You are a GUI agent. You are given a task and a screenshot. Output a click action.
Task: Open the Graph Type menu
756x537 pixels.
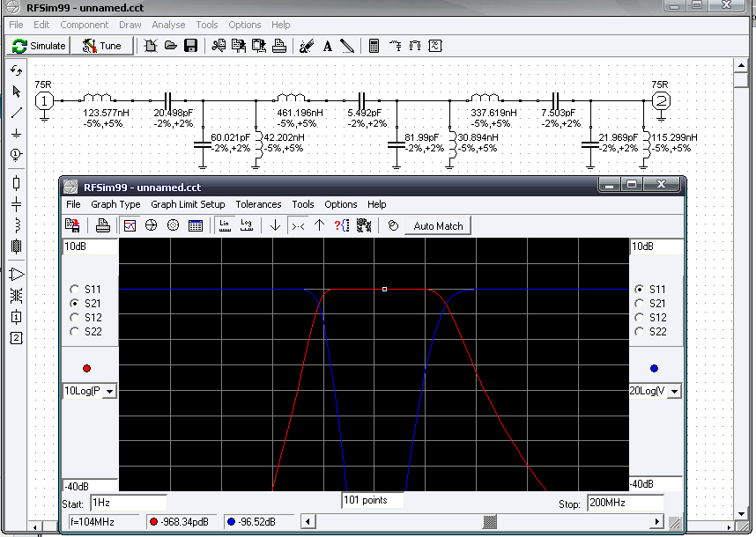(115, 204)
